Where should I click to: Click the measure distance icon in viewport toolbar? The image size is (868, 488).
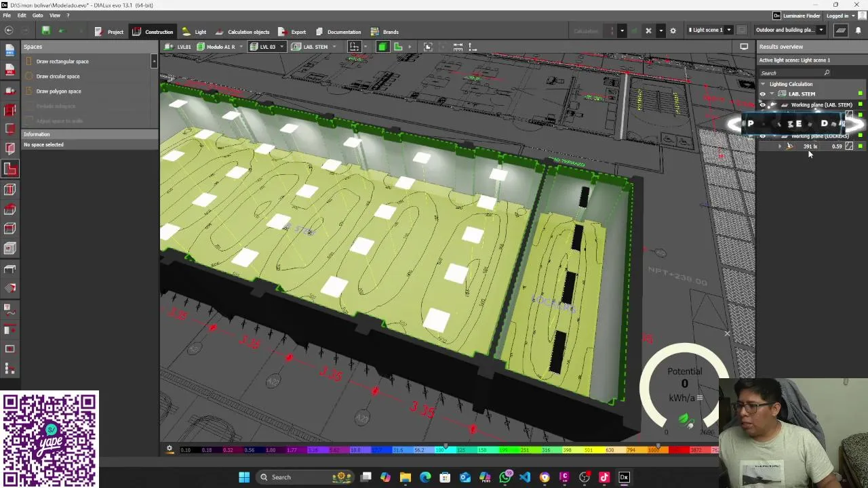point(458,47)
